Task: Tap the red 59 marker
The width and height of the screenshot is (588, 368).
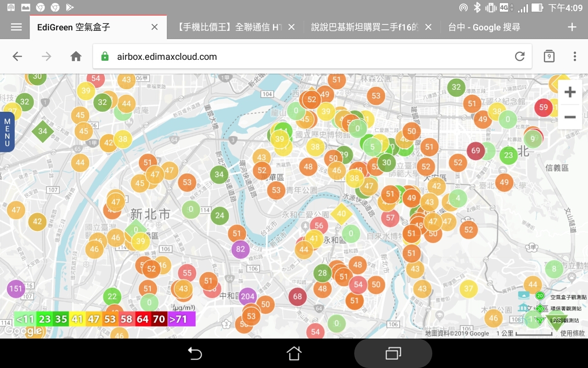Action: click(543, 108)
